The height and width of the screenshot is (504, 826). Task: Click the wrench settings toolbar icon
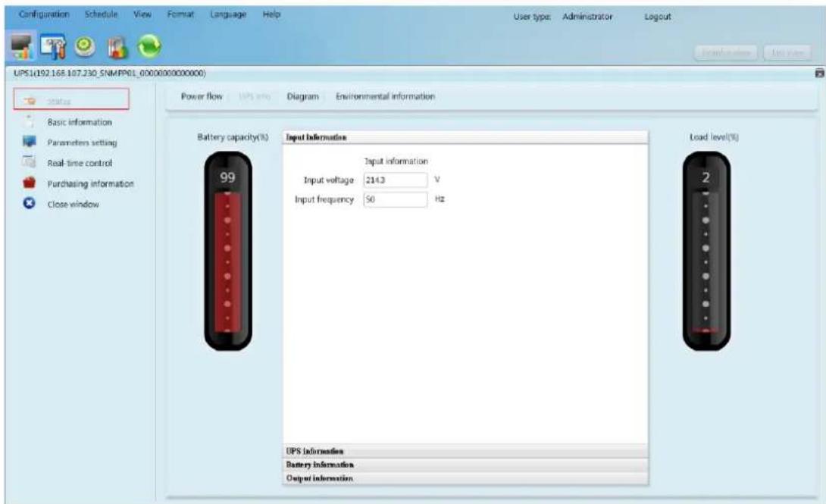point(53,47)
